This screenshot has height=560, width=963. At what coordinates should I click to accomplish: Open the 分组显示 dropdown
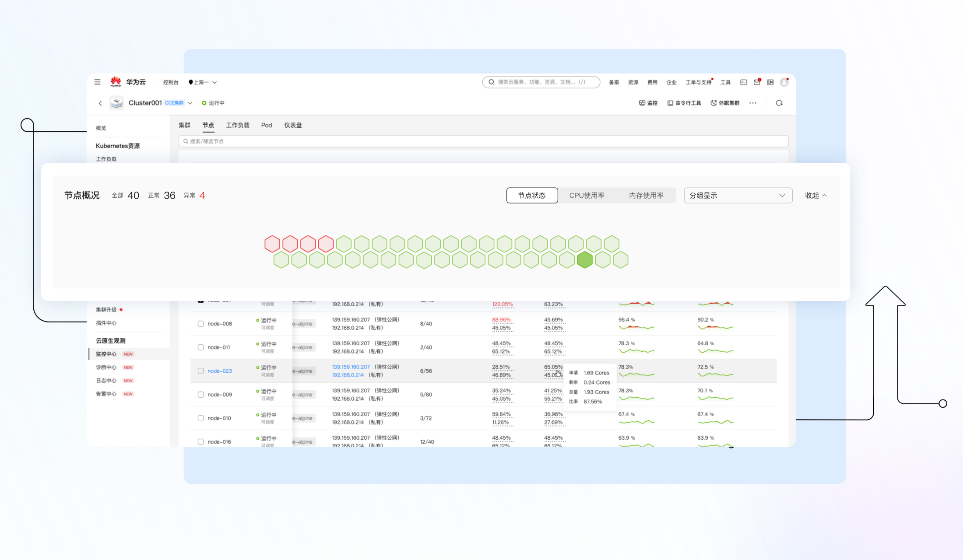tap(738, 196)
